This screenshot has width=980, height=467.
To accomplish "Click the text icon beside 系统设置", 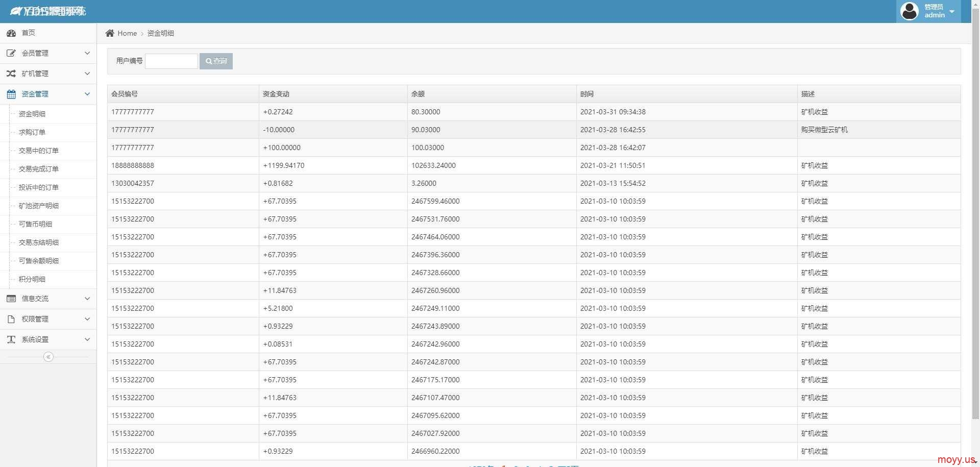I will (x=11, y=339).
